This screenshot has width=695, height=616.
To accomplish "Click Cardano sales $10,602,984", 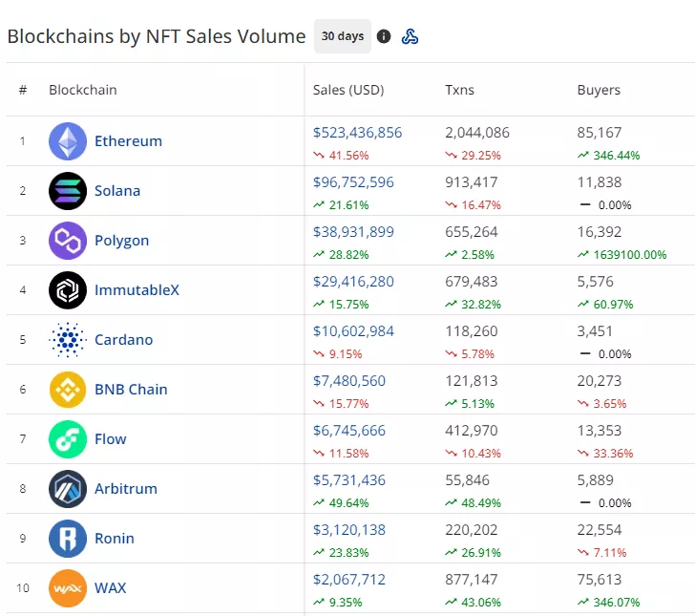I will pyautogui.click(x=353, y=330).
